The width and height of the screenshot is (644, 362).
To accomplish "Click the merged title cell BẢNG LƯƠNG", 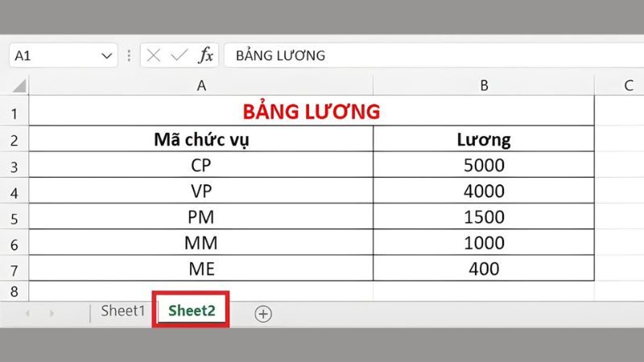I will (x=312, y=111).
